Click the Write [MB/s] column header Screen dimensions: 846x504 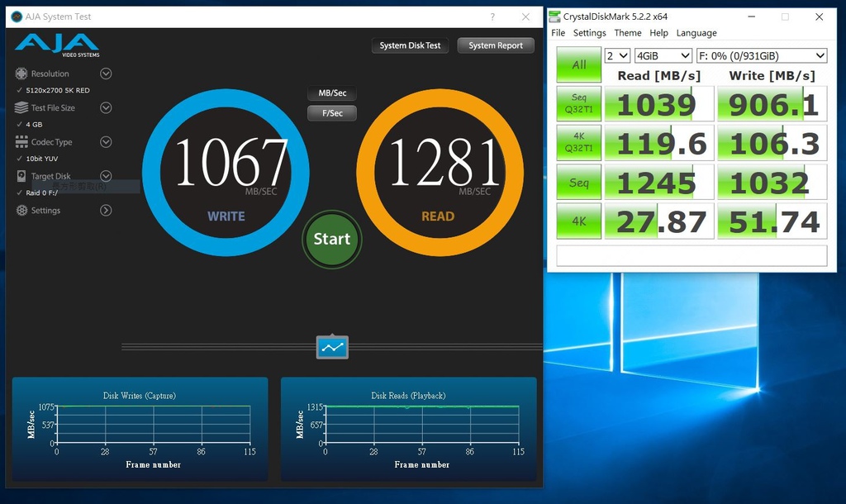click(772, 75)
